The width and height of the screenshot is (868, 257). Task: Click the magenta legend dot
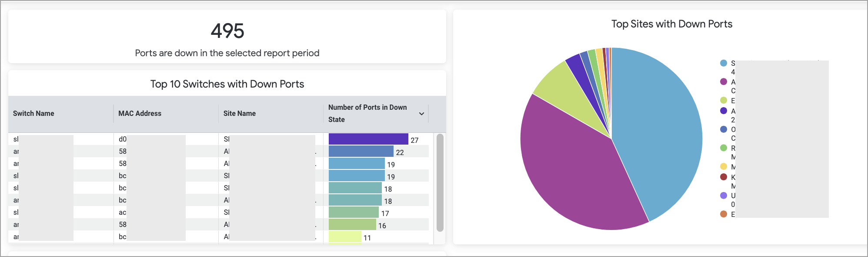point(724,81)
